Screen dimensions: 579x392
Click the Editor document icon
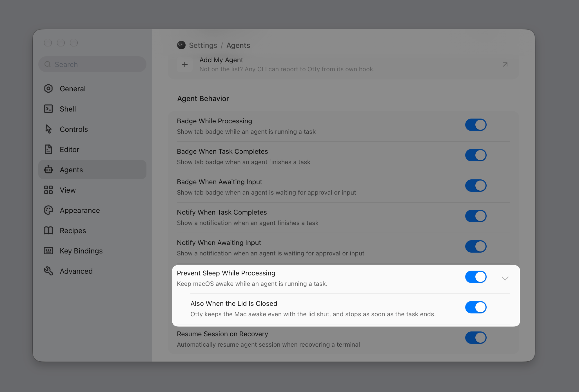48,150
